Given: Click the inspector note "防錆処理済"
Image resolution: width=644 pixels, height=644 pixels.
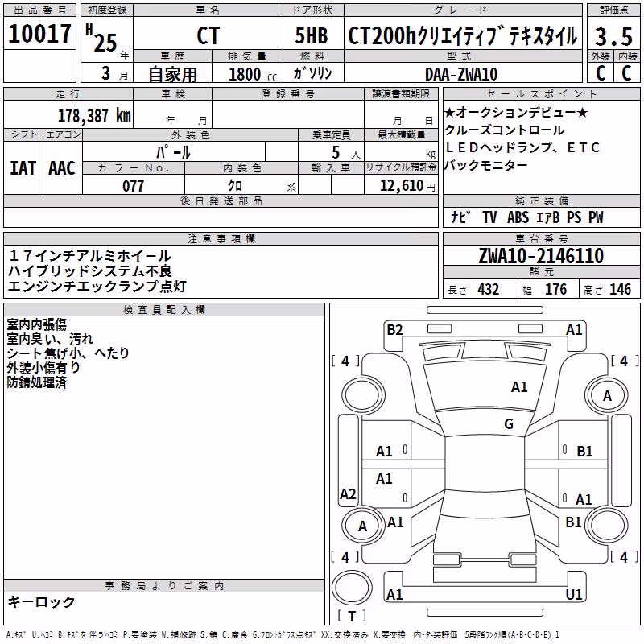Looking at the screenshot, I should (x=36, y=382).
